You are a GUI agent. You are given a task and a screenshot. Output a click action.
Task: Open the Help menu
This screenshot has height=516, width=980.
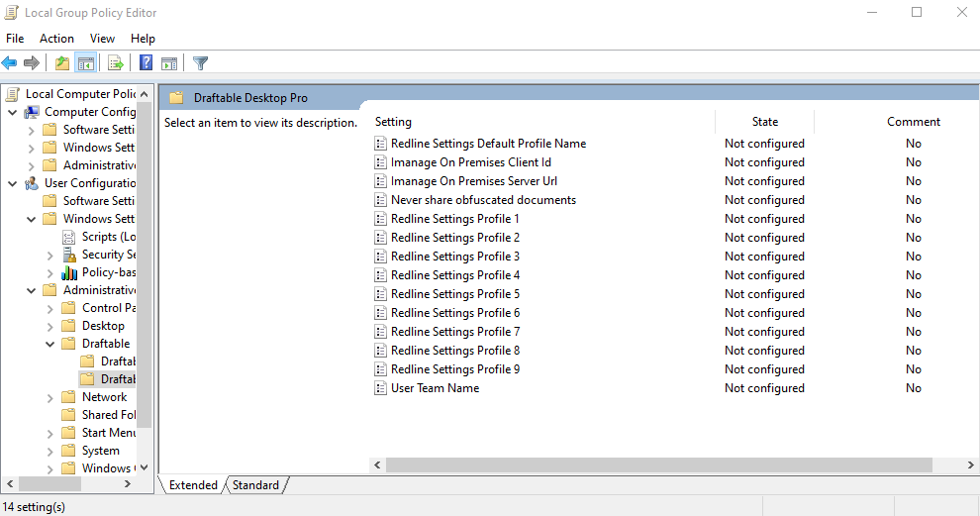coord(143,39)
